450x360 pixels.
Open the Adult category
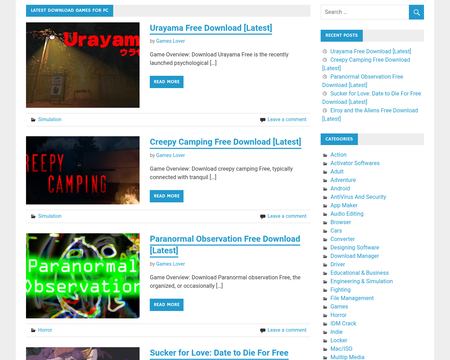[337, 171]
